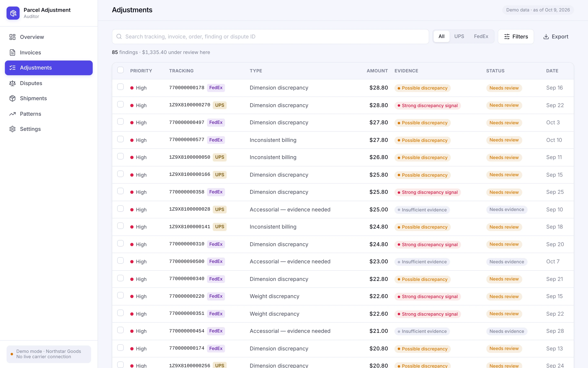Screen dimensions: 588x368
Task: Click the Demo data as of Oct 9 badge
Action: (x=538, y=10)
